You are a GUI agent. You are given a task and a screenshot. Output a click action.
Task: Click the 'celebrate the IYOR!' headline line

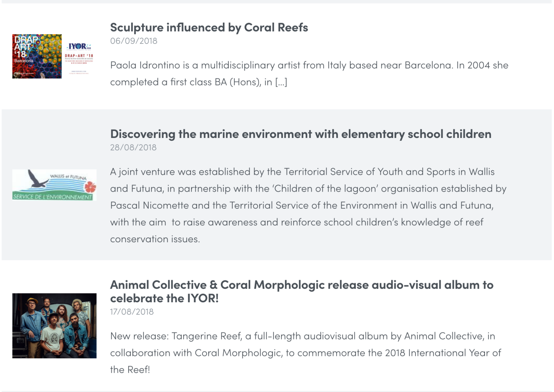[x=164, y=298]
